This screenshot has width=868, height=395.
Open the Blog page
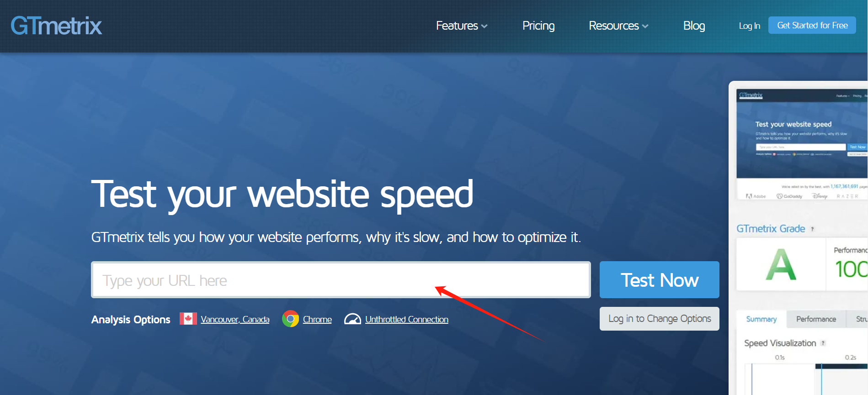694,26
